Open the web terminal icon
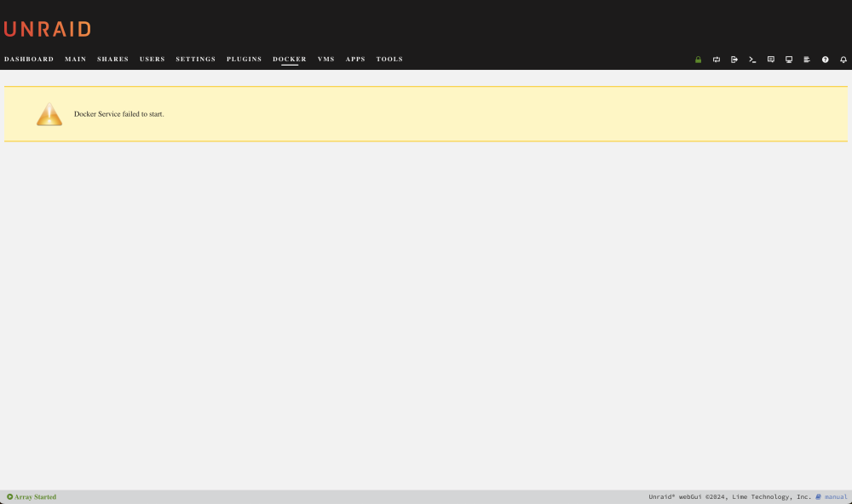Screen dimensions: 852x504 tap(752, 60)
